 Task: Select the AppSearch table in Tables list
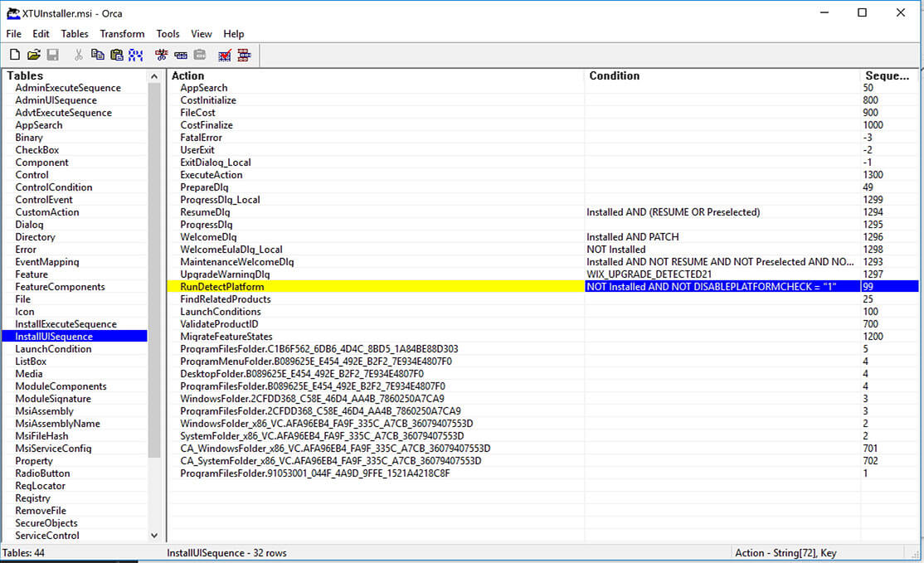pyautogui.click(x=39, y=125)
